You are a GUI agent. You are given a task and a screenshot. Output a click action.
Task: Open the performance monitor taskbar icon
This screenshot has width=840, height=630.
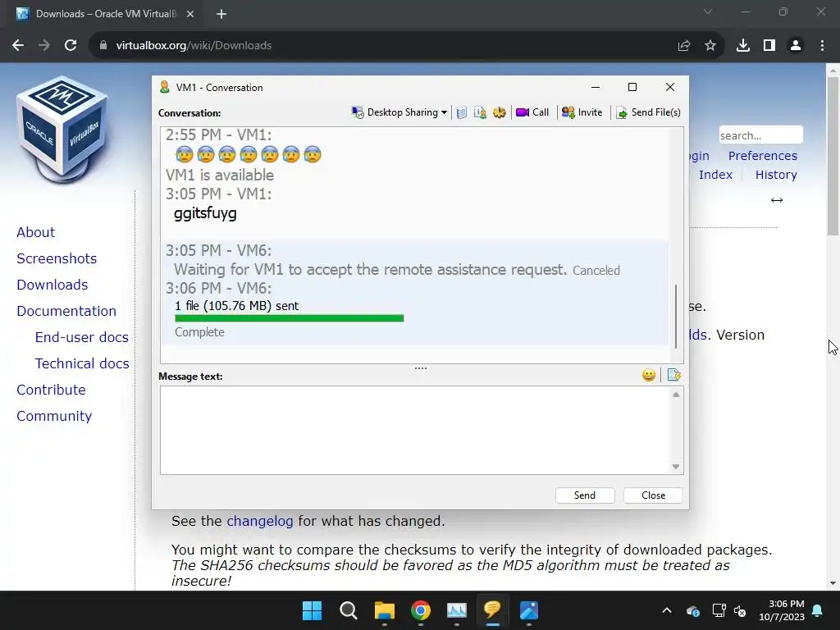coord(456,610)
